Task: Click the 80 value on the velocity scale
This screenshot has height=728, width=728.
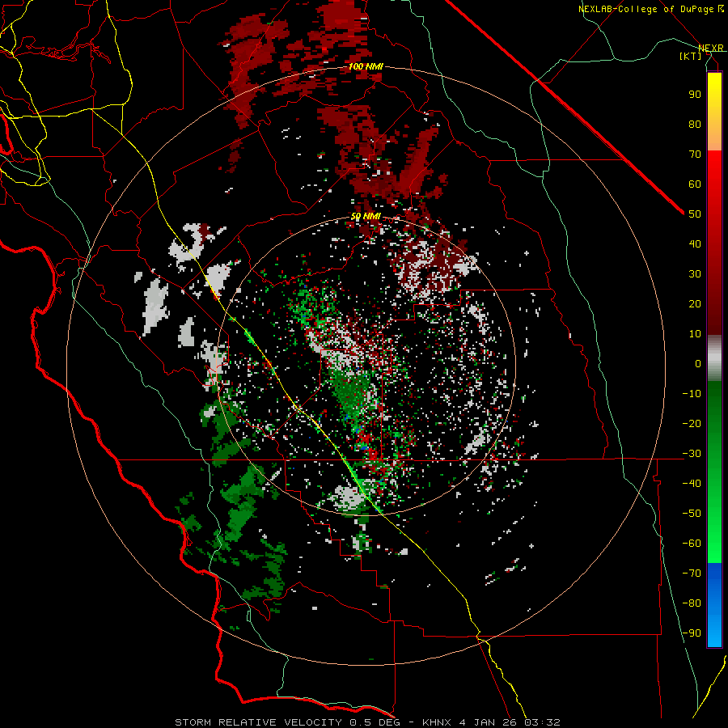Action: point(695,124)
